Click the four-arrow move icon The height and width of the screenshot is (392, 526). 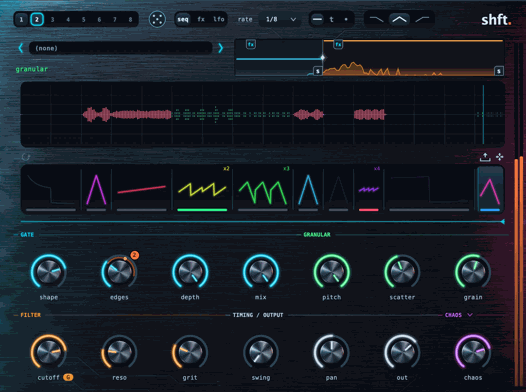[x=499, y=157]
